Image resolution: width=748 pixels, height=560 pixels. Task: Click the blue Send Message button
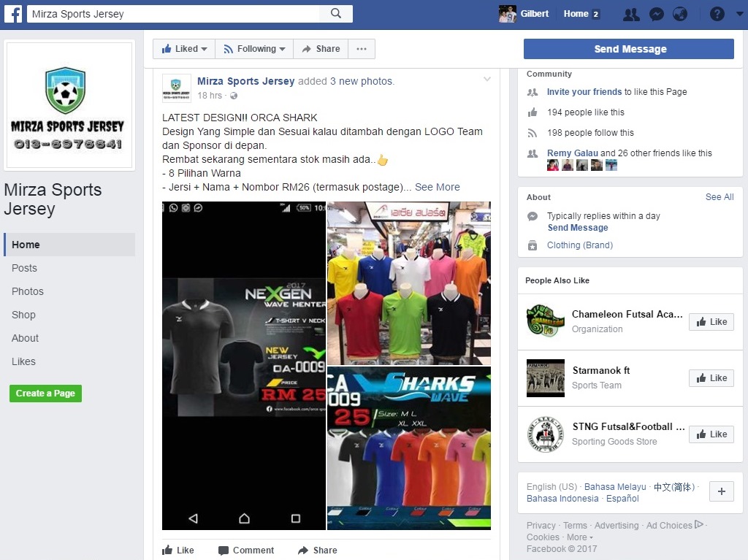tap(629, 49)
